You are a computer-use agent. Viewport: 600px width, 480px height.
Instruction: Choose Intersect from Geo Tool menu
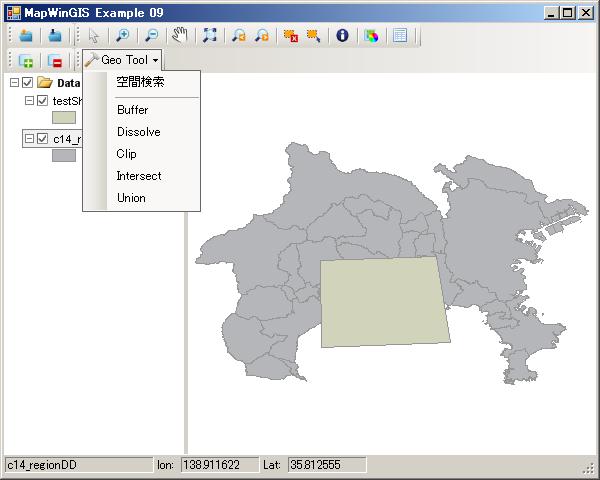[x=138, y=176]
